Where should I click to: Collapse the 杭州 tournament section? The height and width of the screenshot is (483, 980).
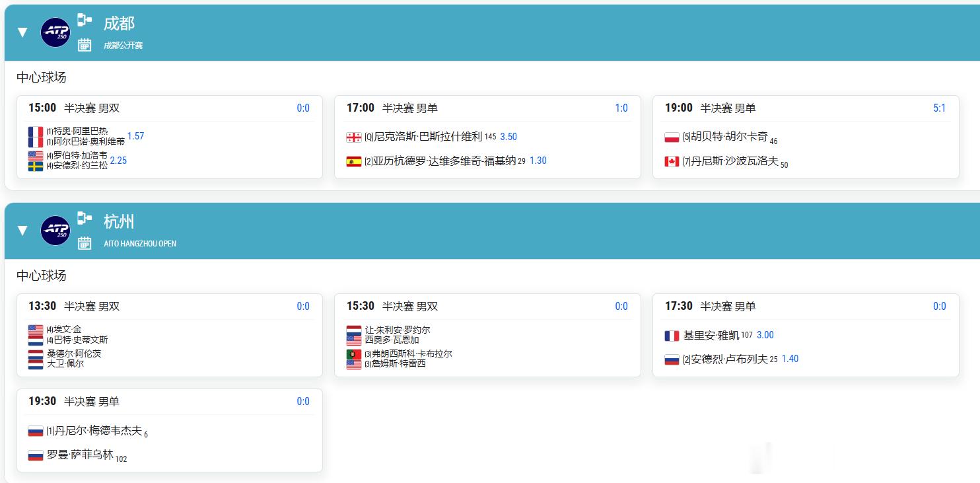tap(22, 231)
